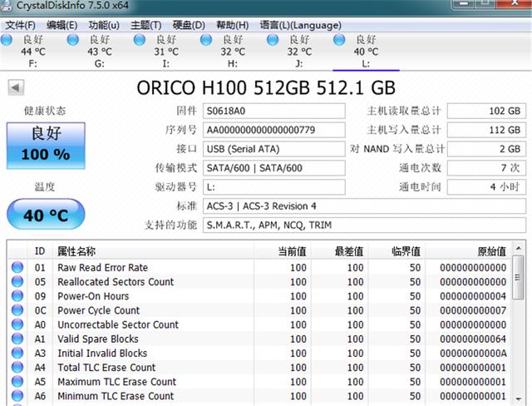The image size is (532, 406).
Task: Click the attribute list scrollbar thumb
Action: tap(518, 278)
